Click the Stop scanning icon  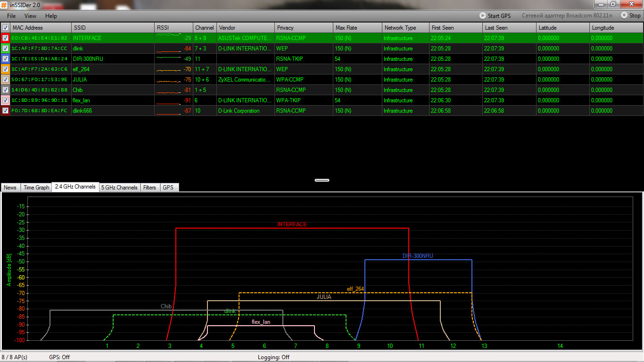pyautogui.click(x=624, y=16)
